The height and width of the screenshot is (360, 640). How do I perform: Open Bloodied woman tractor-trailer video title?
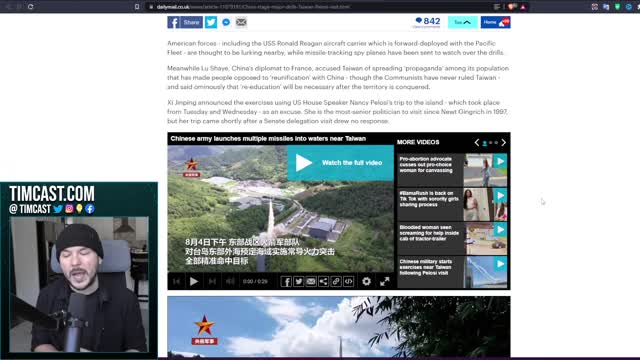429,233
